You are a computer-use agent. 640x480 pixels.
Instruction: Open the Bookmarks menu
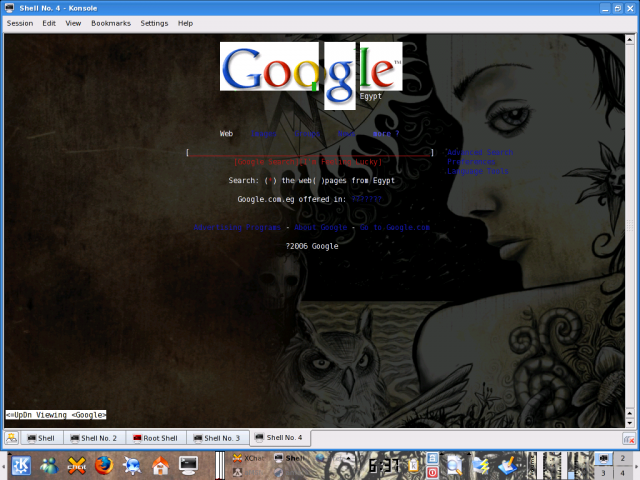click(111, 23)
